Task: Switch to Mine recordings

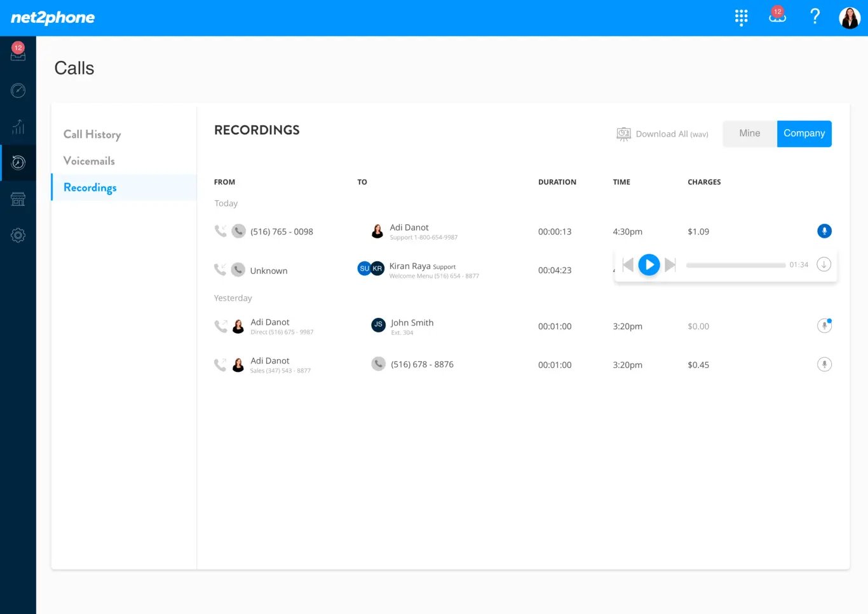Action: click(749, 133)
